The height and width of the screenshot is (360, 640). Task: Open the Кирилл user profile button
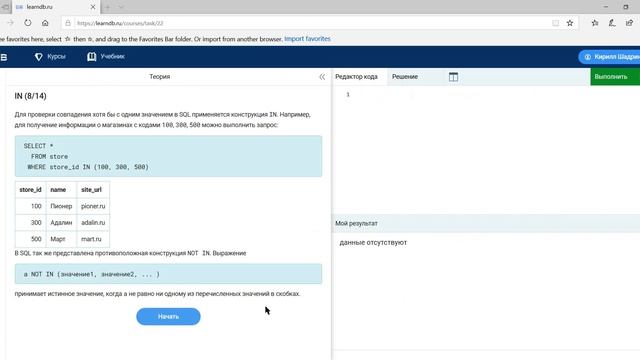pyautogui.click(x=609, y=57)
